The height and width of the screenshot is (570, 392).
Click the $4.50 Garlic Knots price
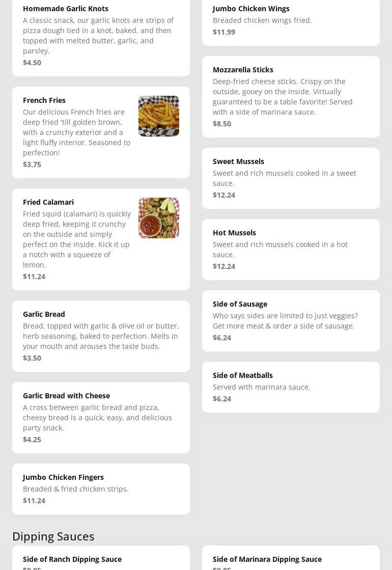click(x=32, y=63)
